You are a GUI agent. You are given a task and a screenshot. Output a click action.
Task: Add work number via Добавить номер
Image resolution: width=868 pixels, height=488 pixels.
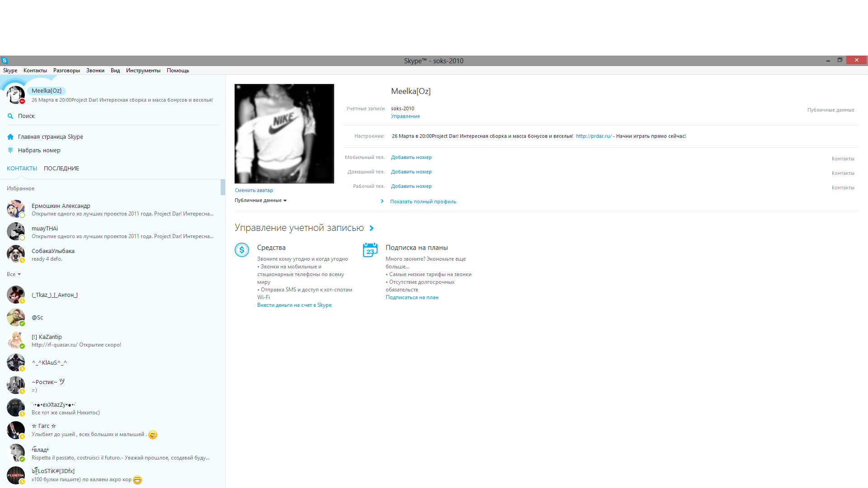411,187
